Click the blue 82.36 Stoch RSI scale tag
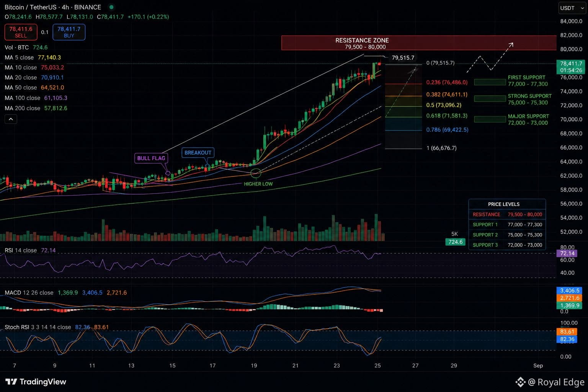 567,339
